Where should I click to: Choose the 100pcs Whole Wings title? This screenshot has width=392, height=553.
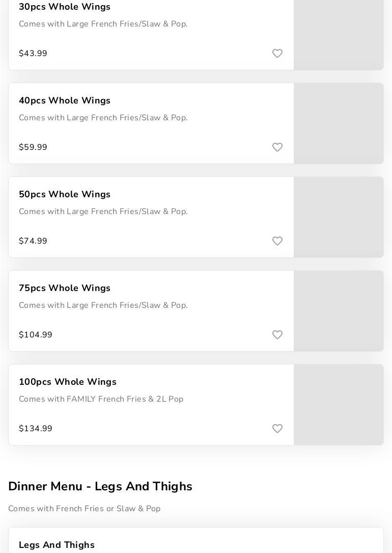[x=68, y=382]
